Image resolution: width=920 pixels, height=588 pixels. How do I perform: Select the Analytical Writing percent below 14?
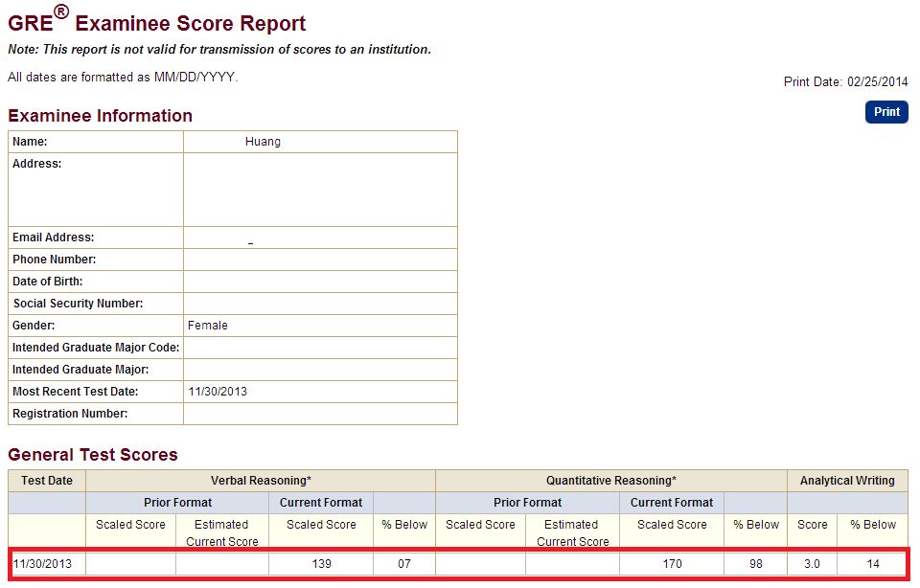pos(873,564)
